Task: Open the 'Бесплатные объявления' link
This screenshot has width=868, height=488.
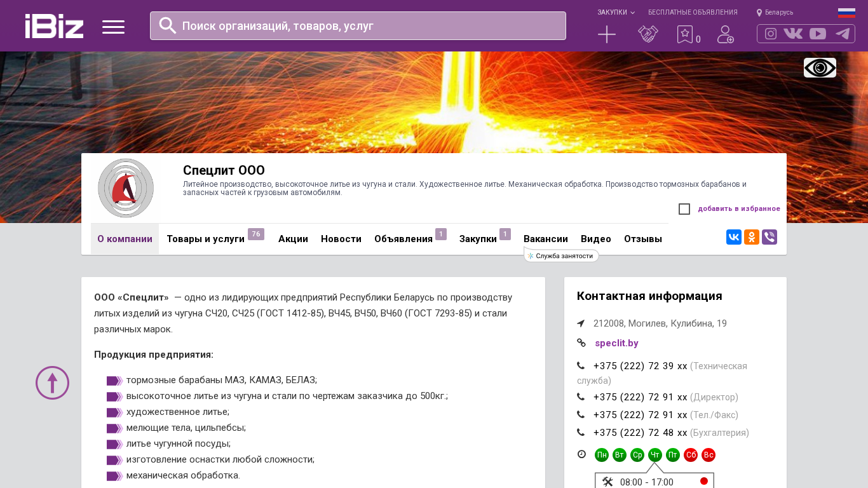Action: 693,12
